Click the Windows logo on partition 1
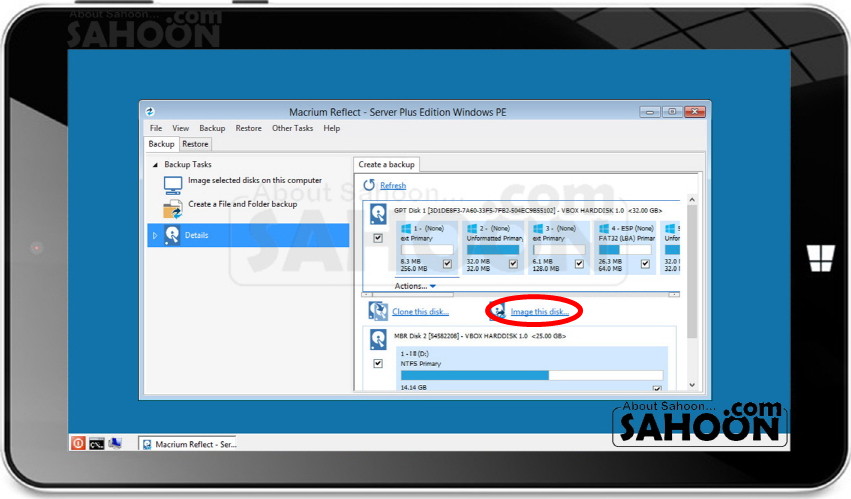 click(x=406, y=229)
